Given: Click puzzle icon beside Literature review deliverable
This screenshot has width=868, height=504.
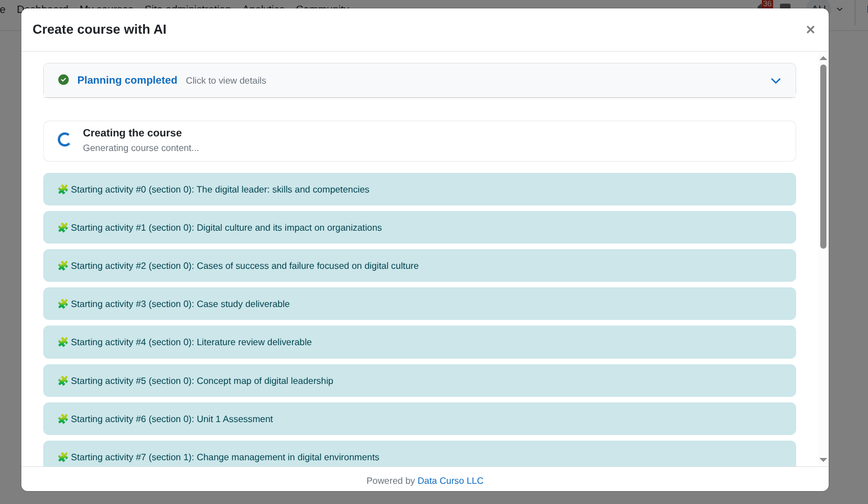Looking at the screenshot, I should 63,342.
